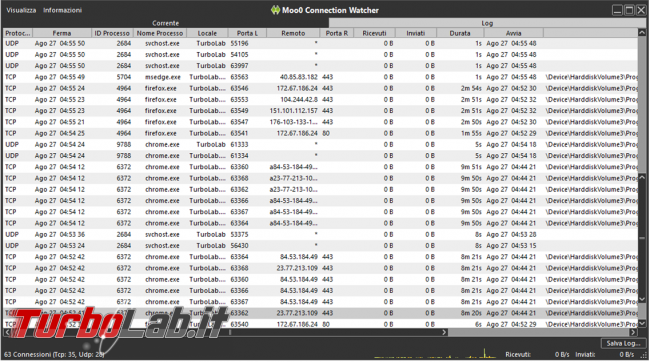Sort by the Porta R column header
Screen dimensions: 650x362
[x=337, y=33]
